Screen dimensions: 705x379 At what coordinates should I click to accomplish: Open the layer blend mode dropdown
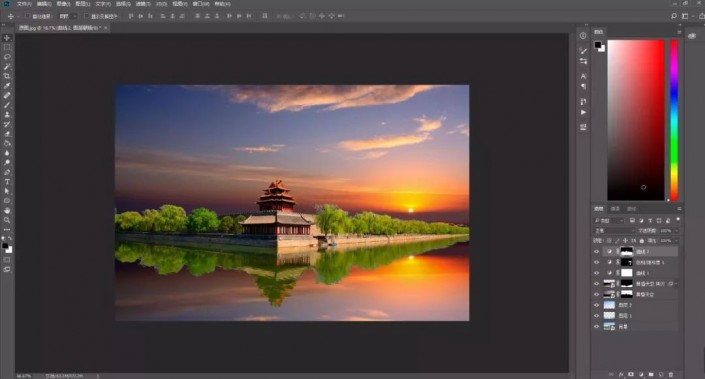pos(614,231)
